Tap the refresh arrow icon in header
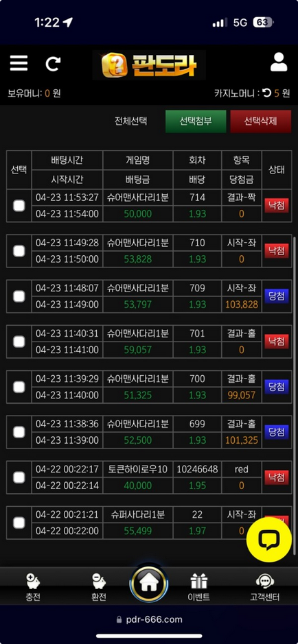Viewport: 298px width, 644px height. click(53, 64)
